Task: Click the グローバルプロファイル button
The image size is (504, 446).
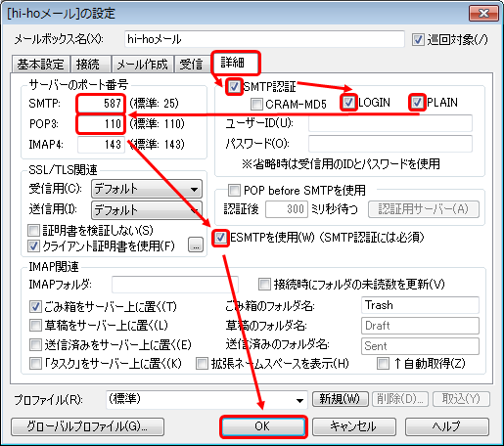Action: [x=87, y=426]
